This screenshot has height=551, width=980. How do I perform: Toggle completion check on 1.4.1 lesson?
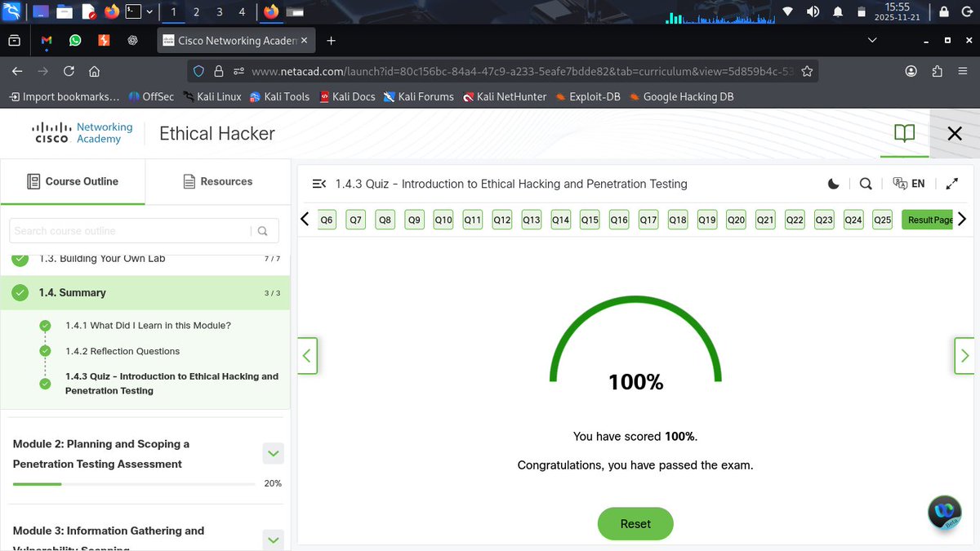click(x=45, y=324)
